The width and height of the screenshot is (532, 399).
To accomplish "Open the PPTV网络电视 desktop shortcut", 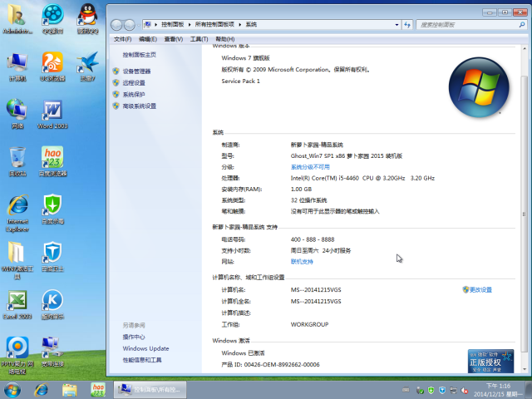I will point(17,356).
